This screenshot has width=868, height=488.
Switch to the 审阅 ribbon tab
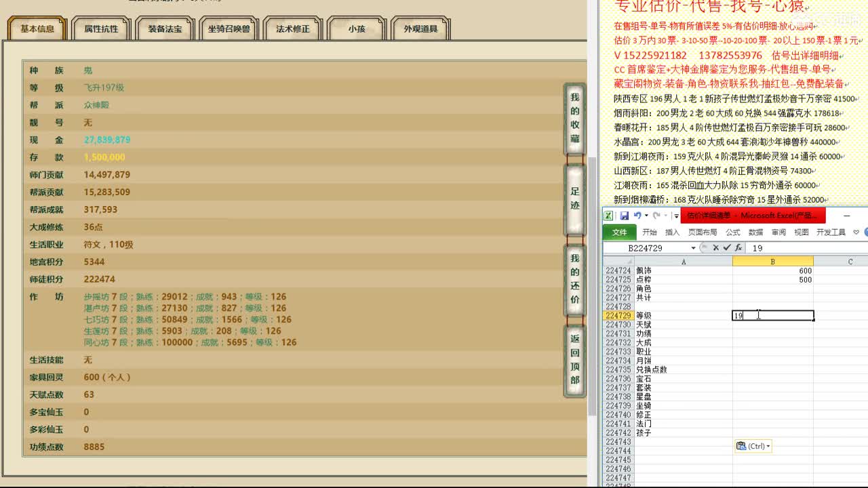(778, 232)
